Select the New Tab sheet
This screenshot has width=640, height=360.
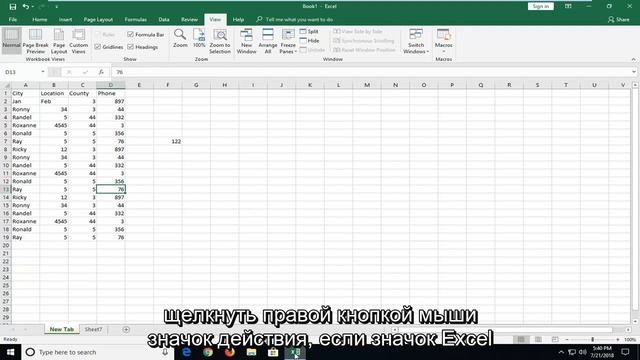[x=62, y=329]
